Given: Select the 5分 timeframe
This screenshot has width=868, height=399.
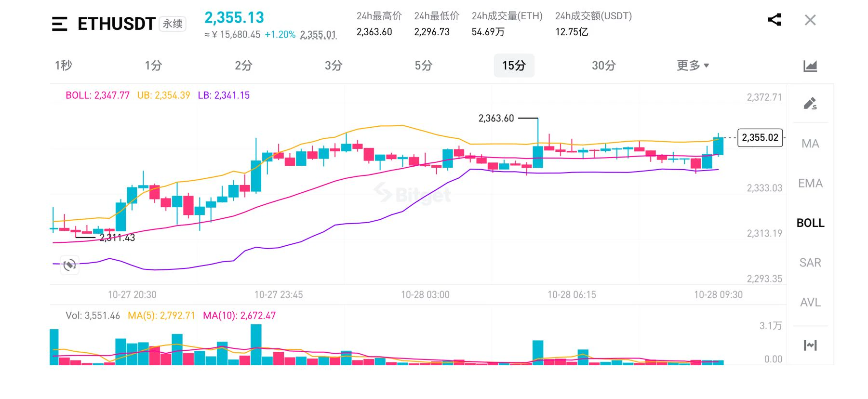Looking at the screenshot, I should (x=423, y=66).
